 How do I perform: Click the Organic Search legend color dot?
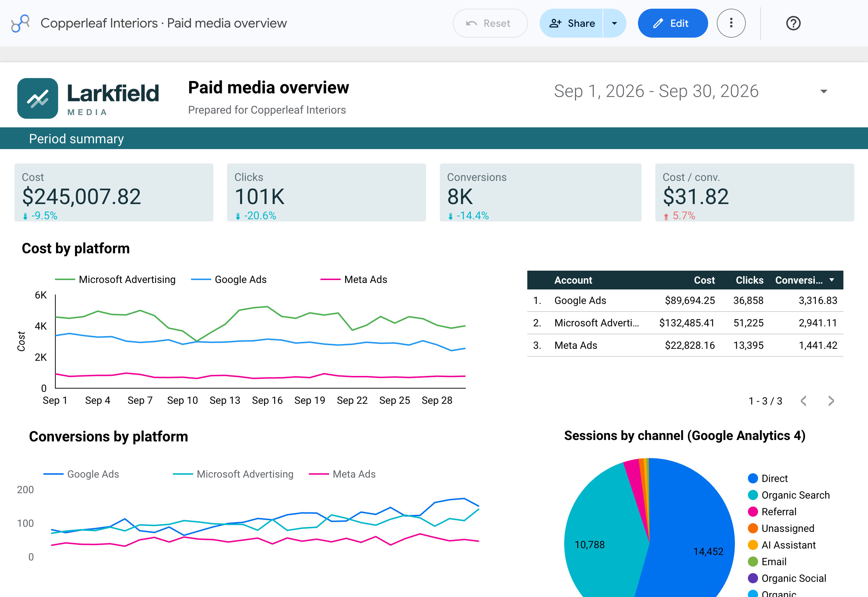click(753, 495)
